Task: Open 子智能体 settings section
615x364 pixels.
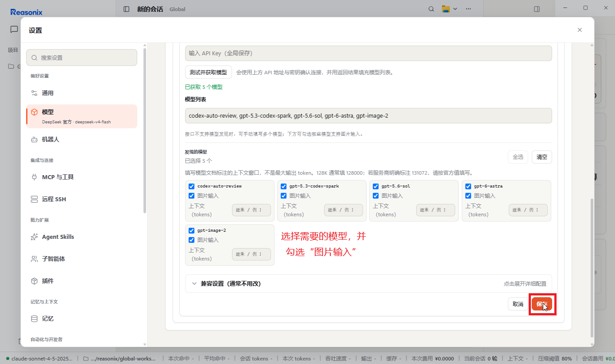Action: [x=81, y=259]
